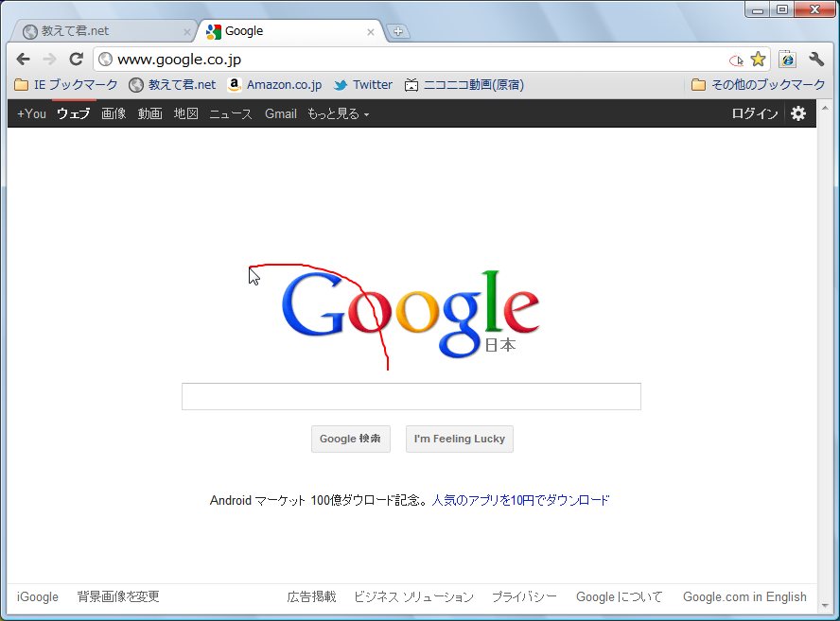Viewport: 840px width, 621px height.
Task: Open the Twitter bookmark
Action: (363, 84)
